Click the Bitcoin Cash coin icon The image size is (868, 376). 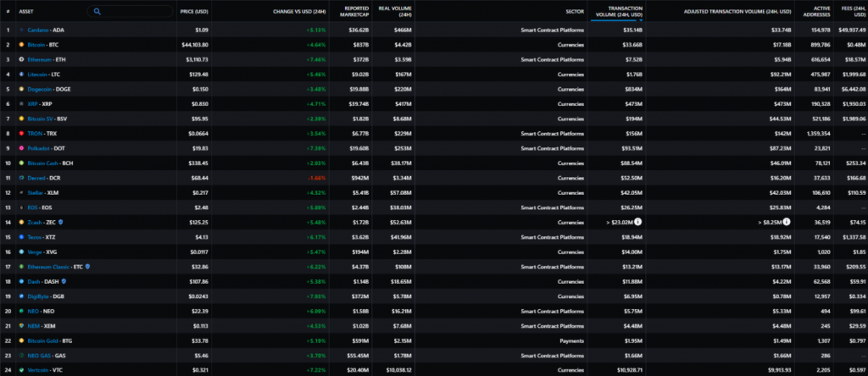coord(21,163)
